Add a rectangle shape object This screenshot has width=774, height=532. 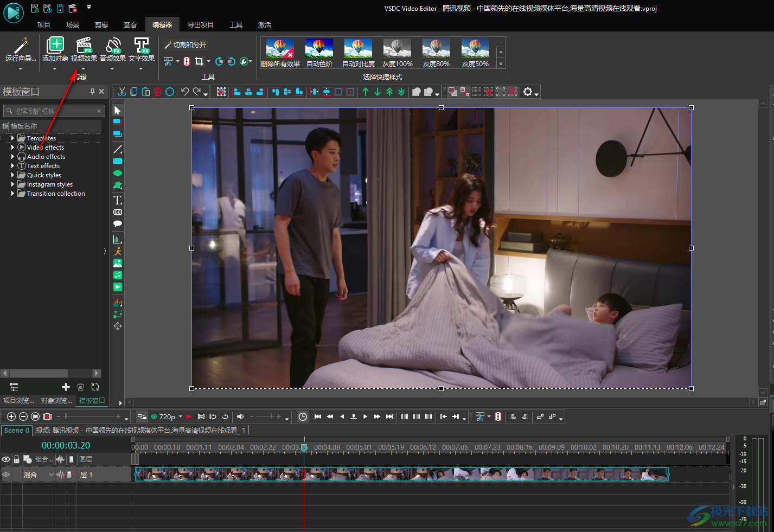118,161
